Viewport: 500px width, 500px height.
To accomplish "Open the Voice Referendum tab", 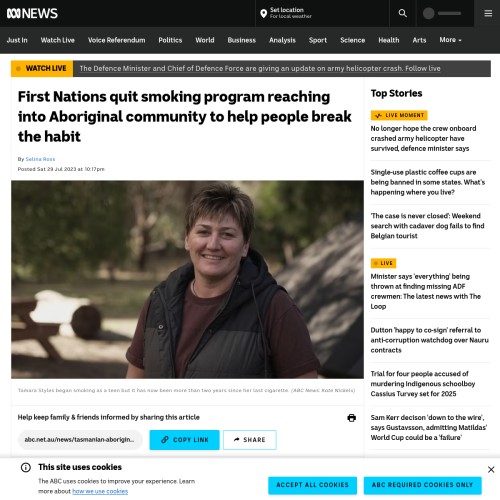I will tap(117, 40).
